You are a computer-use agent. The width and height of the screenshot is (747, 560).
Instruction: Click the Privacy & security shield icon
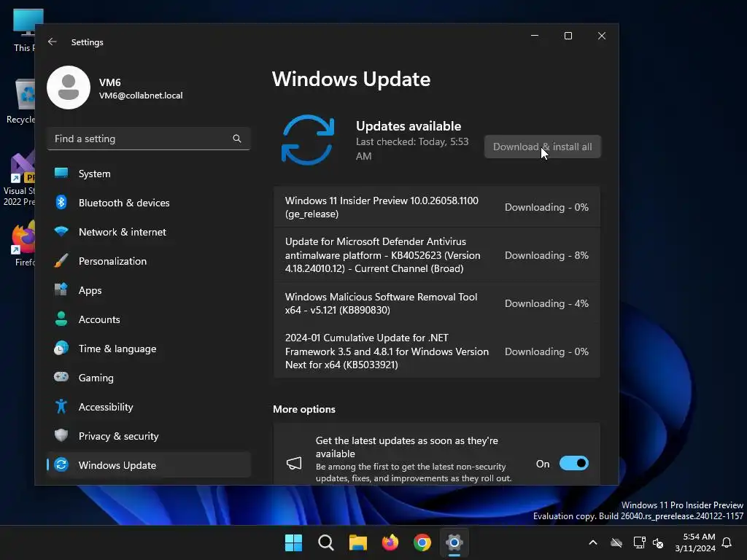61,436
